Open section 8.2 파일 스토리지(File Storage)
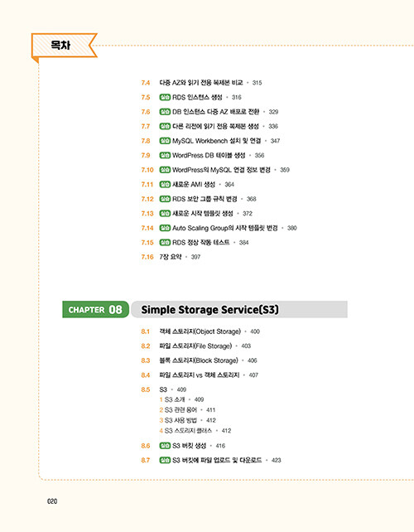The image size is (414, 532). (x=196, y=346)
